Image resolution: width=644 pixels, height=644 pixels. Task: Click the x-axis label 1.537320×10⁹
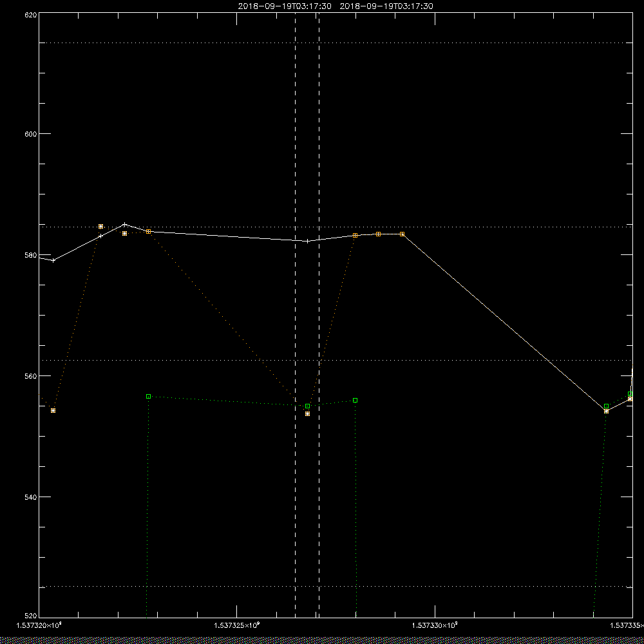pos(39,625)
